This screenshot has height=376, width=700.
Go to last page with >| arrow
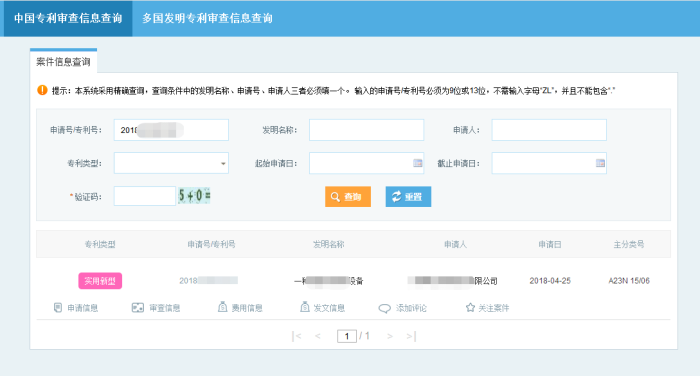pyautogui.click(x=411, y=336)
